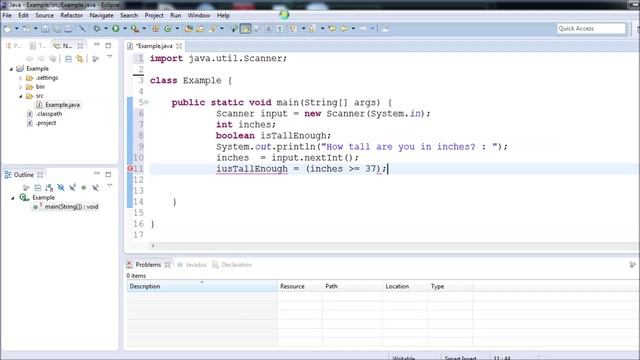Open the Source menu
Image resolution: width=640 pixels, height=360 pixels.
click(44, 16)
